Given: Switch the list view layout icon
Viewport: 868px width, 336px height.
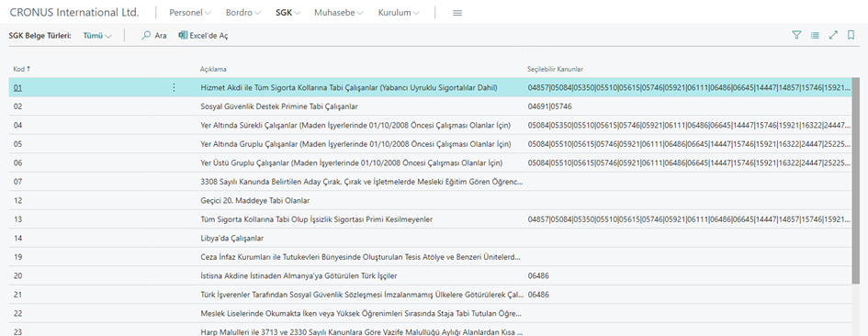Looking at the screenshot, I should point(815,36).
